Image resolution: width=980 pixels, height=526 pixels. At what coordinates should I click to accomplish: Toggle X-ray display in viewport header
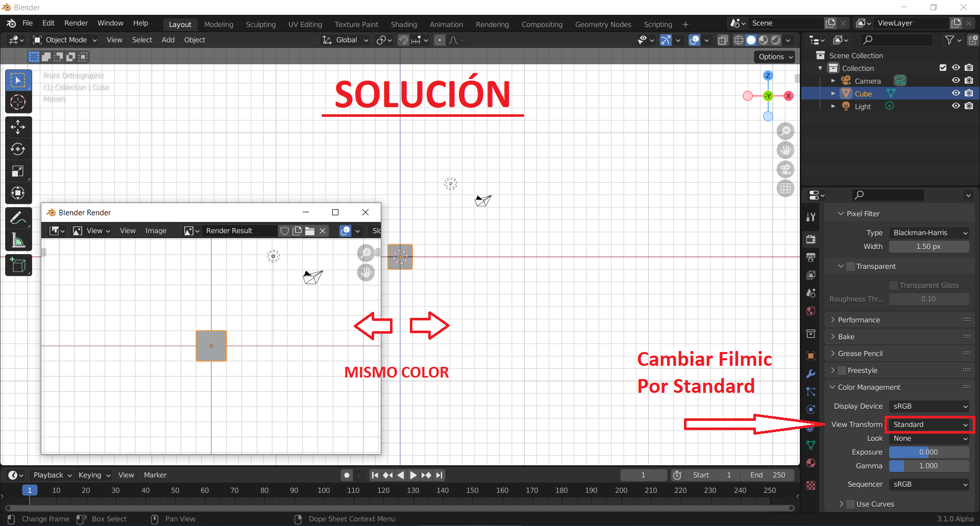point(723,40)
